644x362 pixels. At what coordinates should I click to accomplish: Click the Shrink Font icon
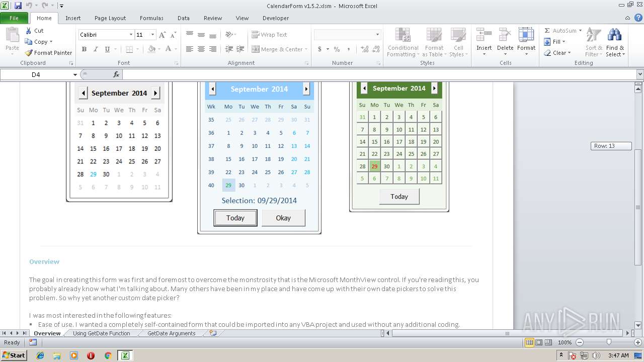coord(173,35)
